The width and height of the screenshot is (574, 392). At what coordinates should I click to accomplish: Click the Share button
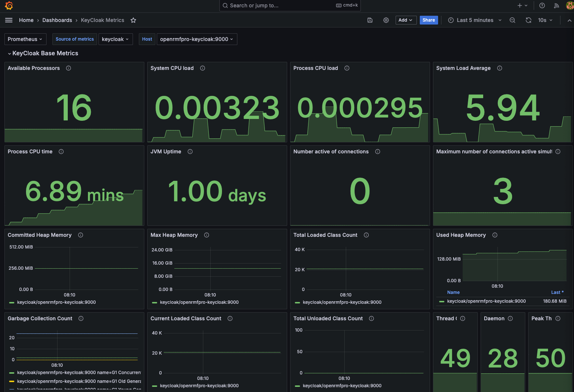[429, 20]
